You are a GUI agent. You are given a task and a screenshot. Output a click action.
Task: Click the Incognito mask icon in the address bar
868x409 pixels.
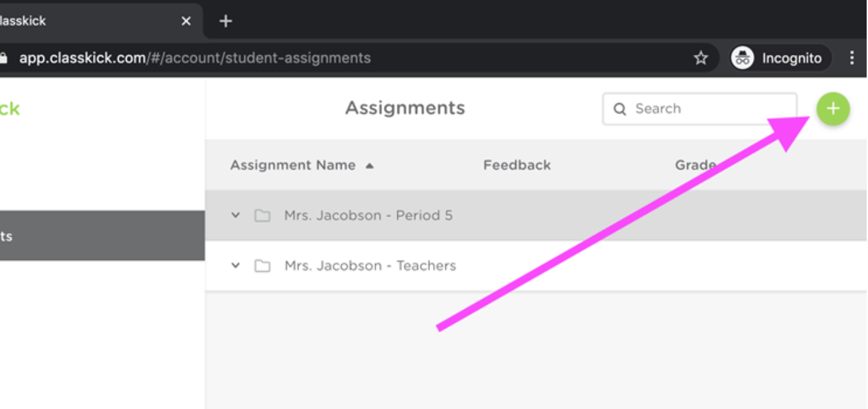click(x=743, y=57)
